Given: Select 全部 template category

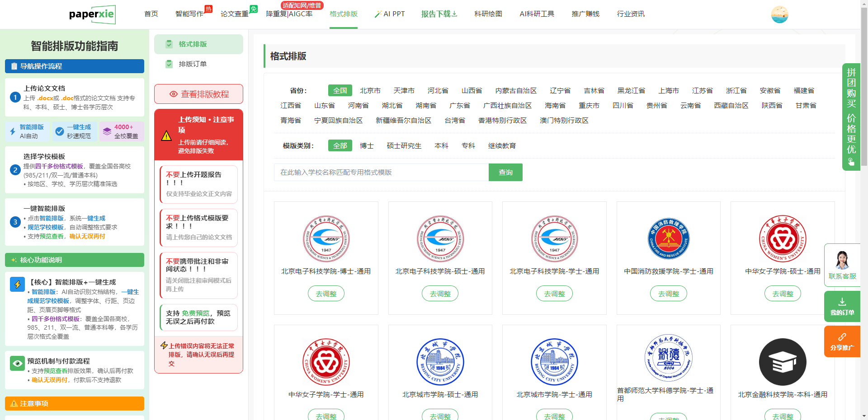Looking at the screenshot, I should [340, 146].
